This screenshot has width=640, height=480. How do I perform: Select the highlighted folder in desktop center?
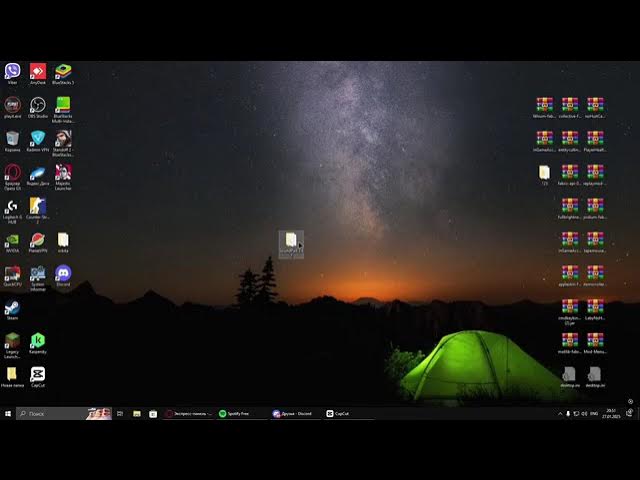click(x=291, y=244)
